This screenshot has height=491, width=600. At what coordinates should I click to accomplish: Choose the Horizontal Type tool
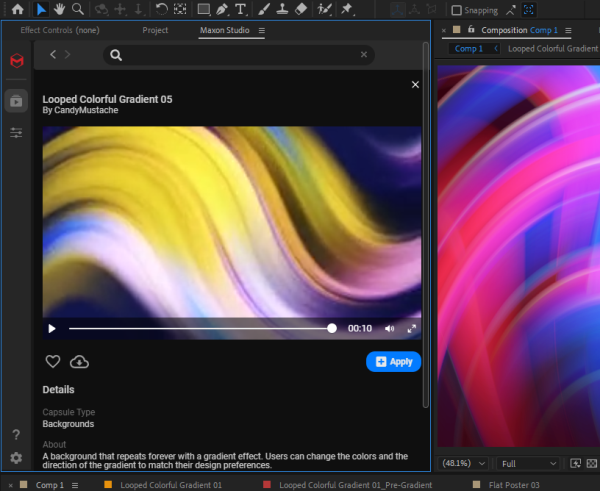pos(241,9)
